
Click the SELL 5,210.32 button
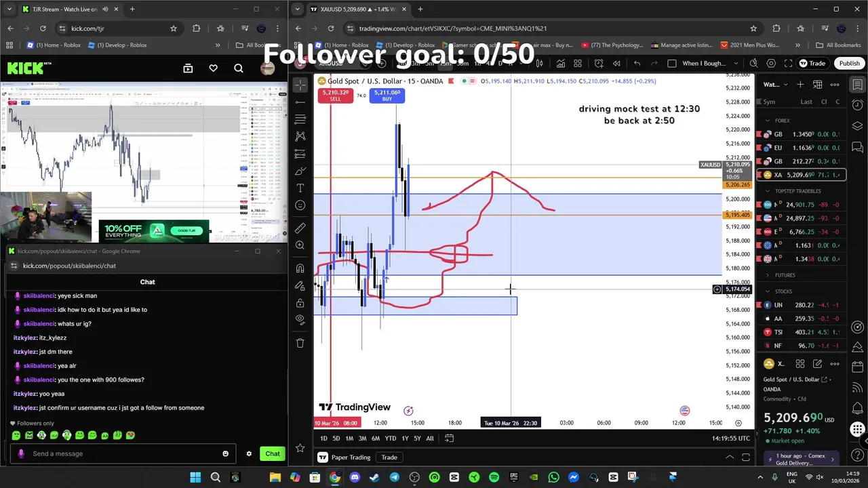coord(335,96)
